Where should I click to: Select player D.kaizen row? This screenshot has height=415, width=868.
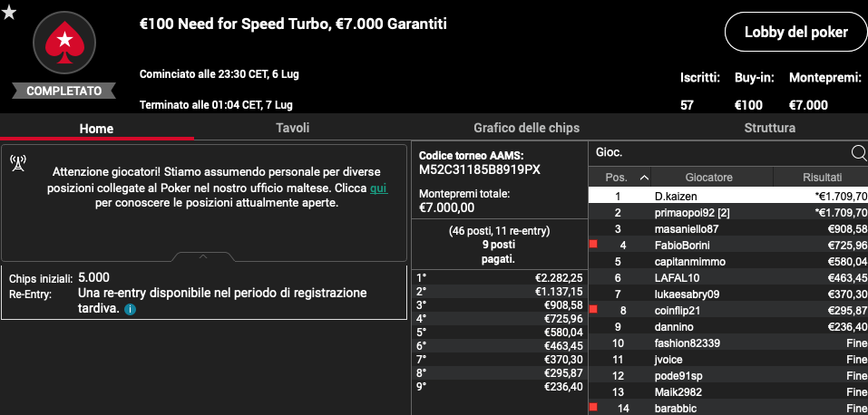coord(728,196)
